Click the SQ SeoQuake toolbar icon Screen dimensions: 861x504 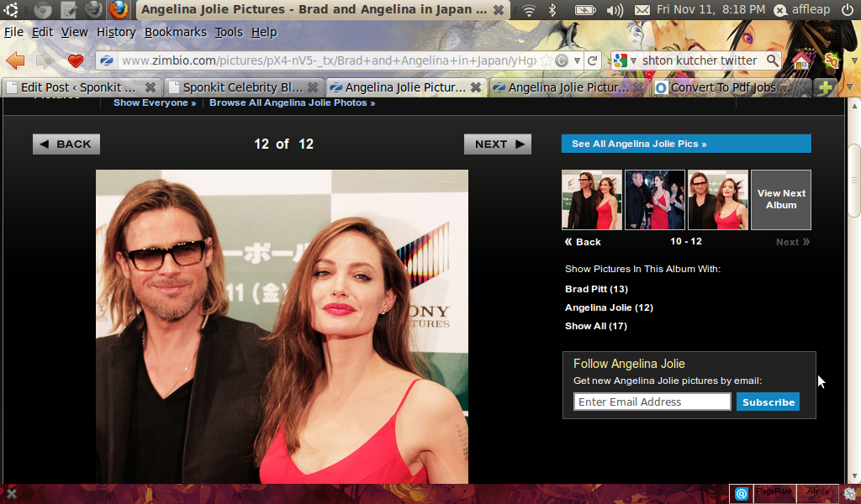pos(832,60)
